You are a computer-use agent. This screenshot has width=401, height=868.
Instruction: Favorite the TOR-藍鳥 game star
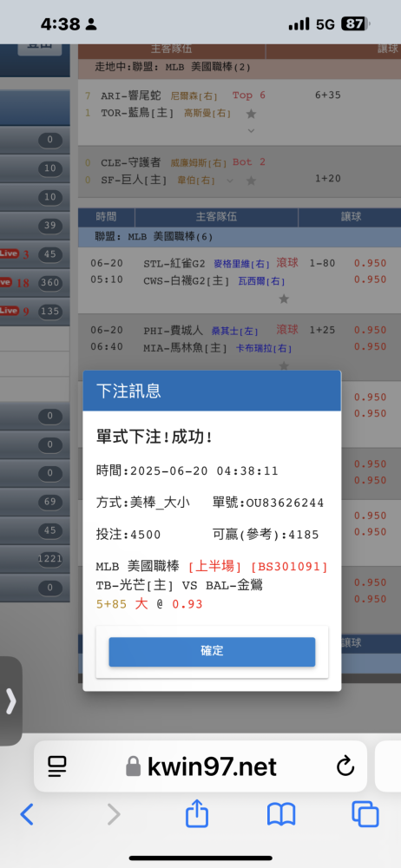click(251, 114)
